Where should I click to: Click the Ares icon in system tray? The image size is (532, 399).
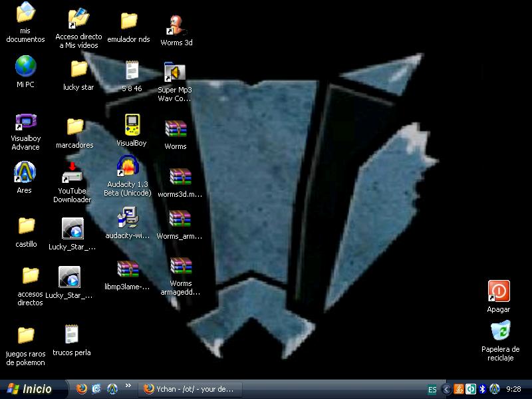(x=495, y=389)
